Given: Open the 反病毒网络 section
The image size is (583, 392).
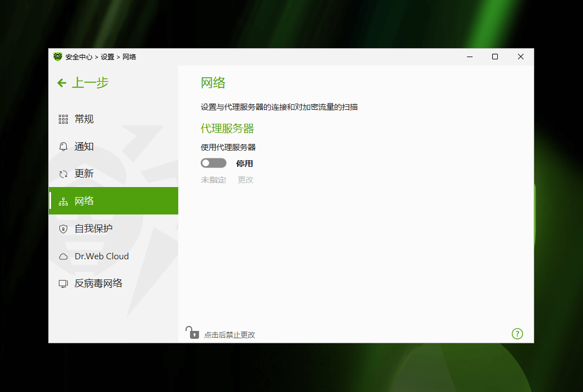Looking at the screenshot, I should (x=113, y=283).
